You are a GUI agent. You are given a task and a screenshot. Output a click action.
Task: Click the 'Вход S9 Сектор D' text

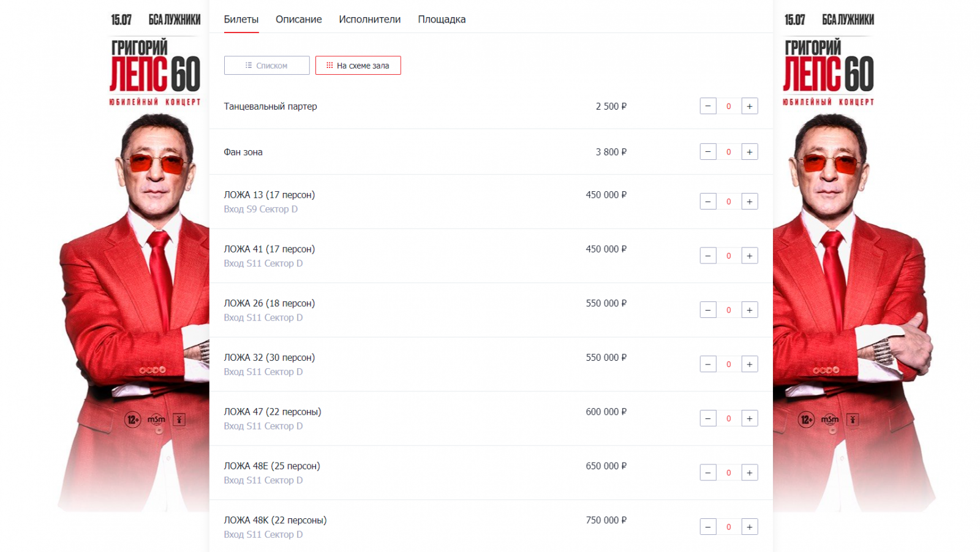click(261, 209)
